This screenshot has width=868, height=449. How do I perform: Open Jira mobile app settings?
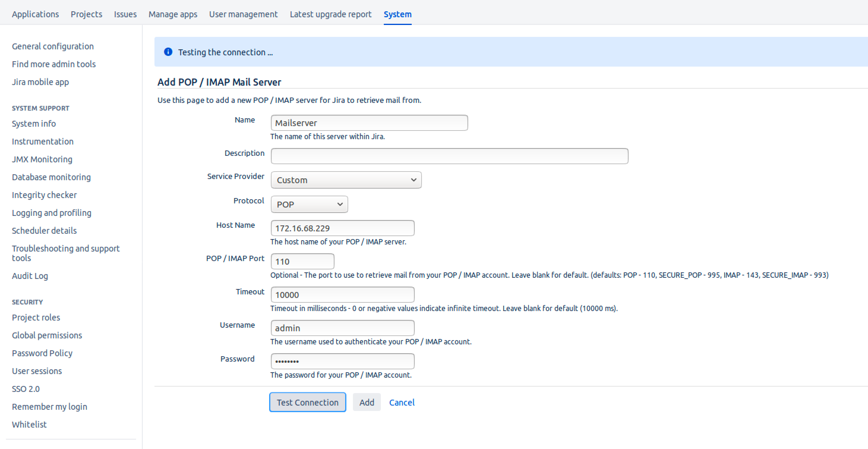(40, 82)
